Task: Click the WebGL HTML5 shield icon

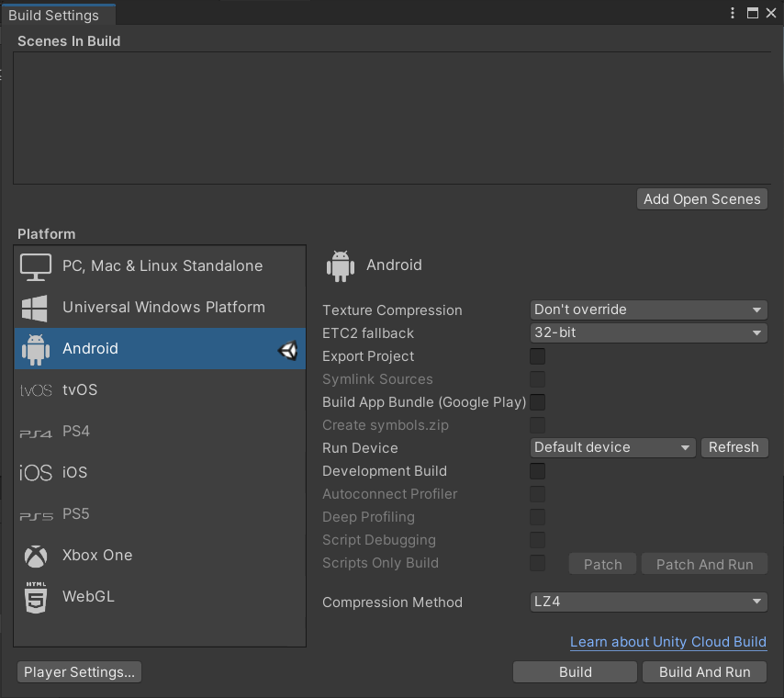Action: click(36, 597)
